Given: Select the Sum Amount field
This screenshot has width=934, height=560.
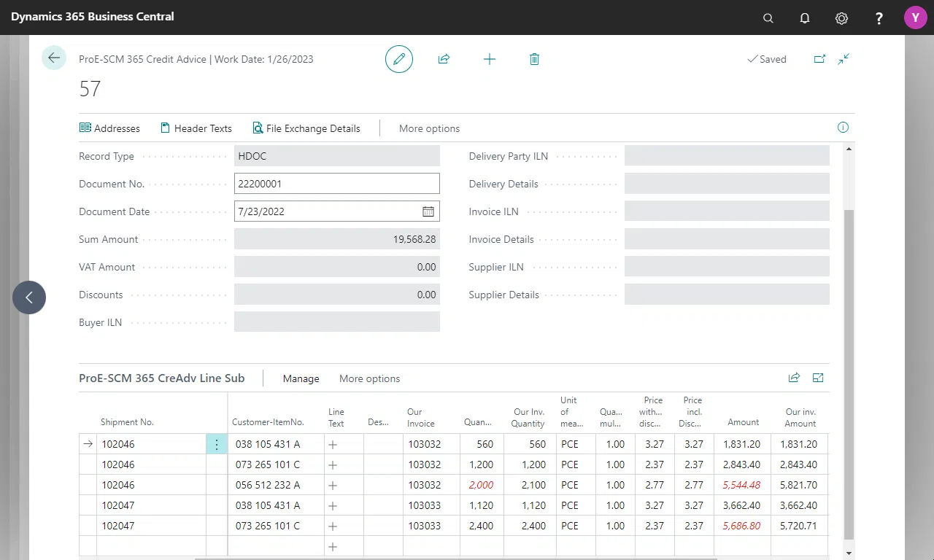Looking at the screenshot, I should tap(337, 239).
